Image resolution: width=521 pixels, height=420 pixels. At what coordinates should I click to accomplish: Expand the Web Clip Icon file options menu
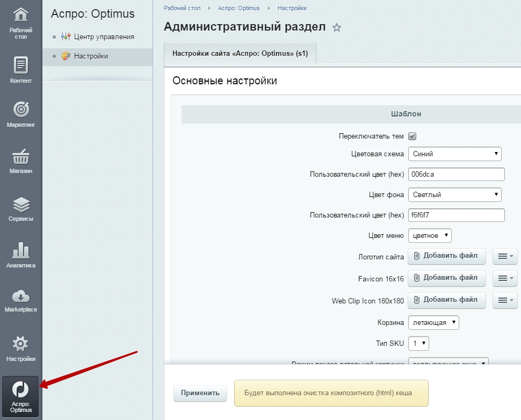coord(505,300)
